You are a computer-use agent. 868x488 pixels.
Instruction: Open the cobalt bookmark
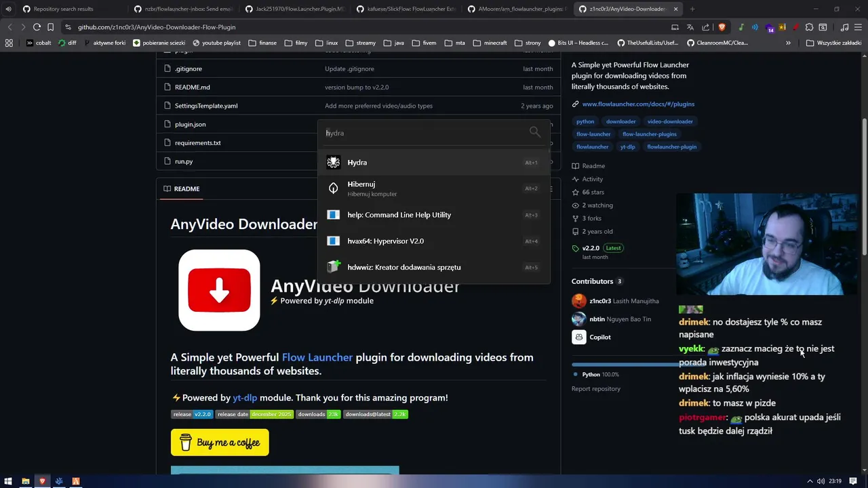tap(39, 43)
